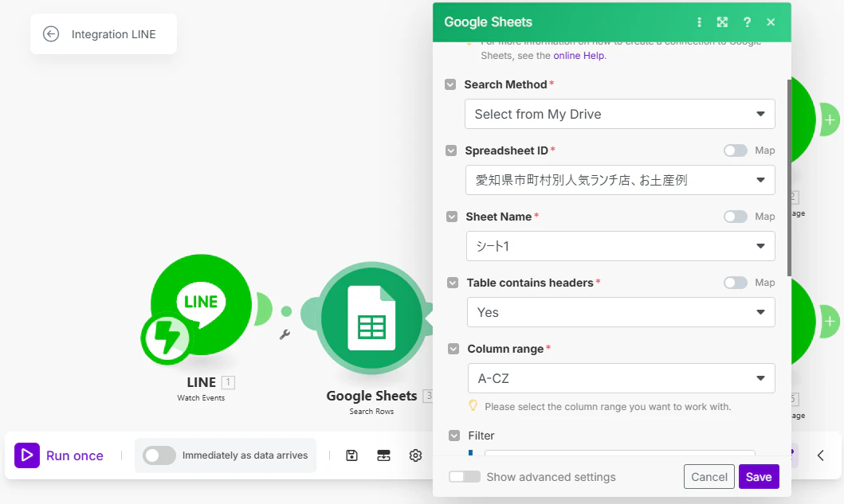
Task: Toggle the Spreadsheet ID field checkbox
Action: 451,150
